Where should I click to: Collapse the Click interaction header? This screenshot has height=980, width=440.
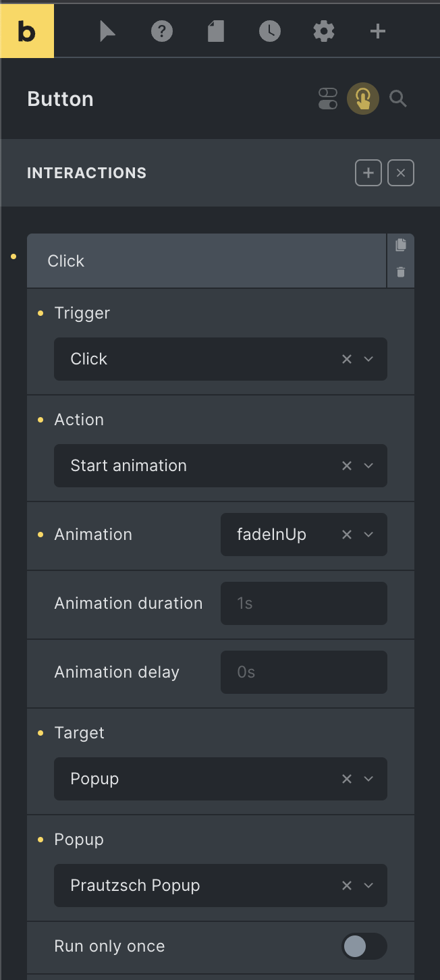click(x=207, y=261)
